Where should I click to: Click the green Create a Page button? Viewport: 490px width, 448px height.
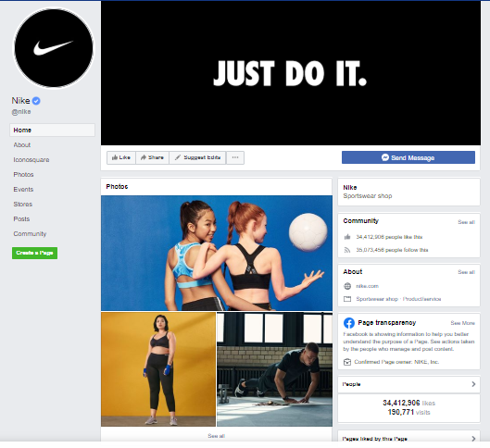pyautogui.click(x=34, y=253)
